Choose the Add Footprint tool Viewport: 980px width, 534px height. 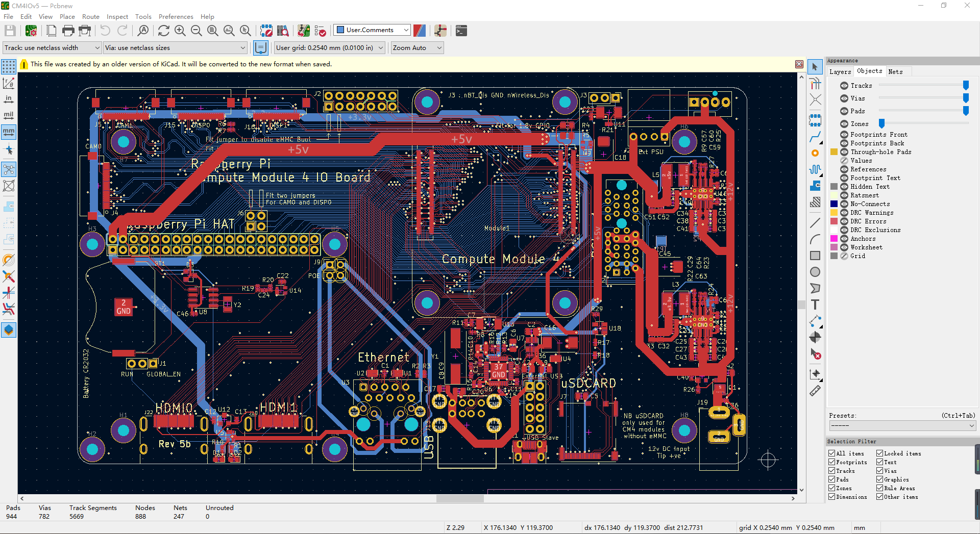pyautogui.click(x=815, y=120)
